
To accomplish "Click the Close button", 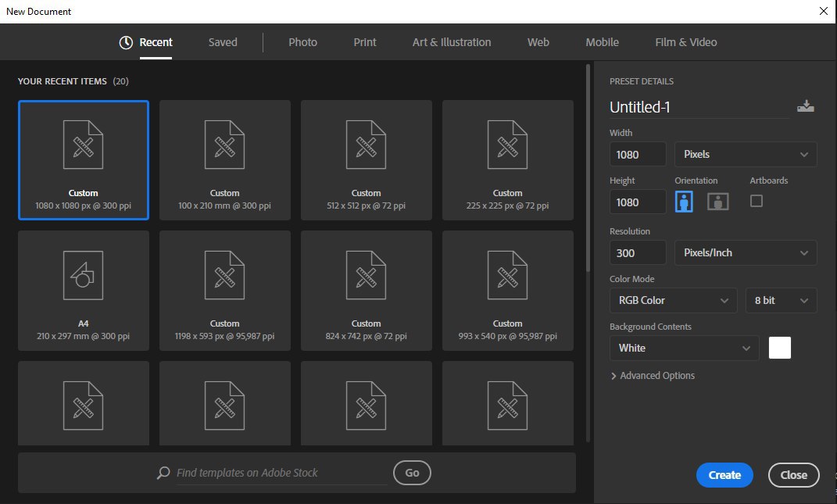I will [x=794, y=474].
